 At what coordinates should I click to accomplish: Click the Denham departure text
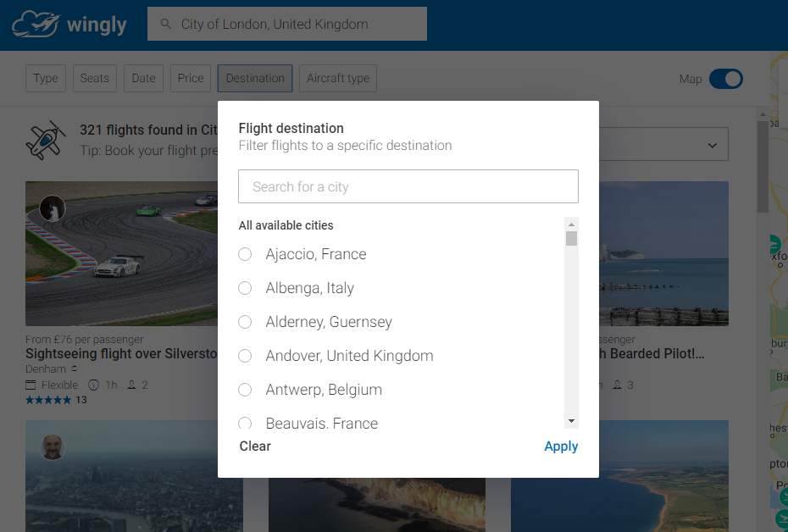point(46,369)
